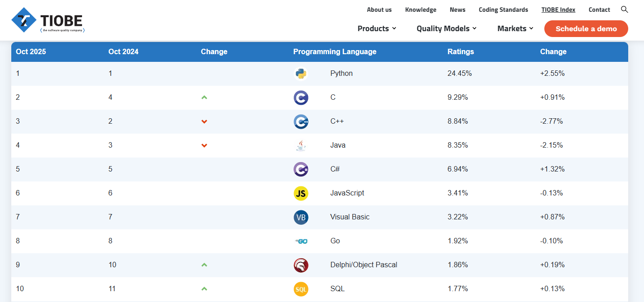Go to the TIOBE Index page
This screenshot has height=302, width=644.
pyautogui.click(x=558, y=9)
